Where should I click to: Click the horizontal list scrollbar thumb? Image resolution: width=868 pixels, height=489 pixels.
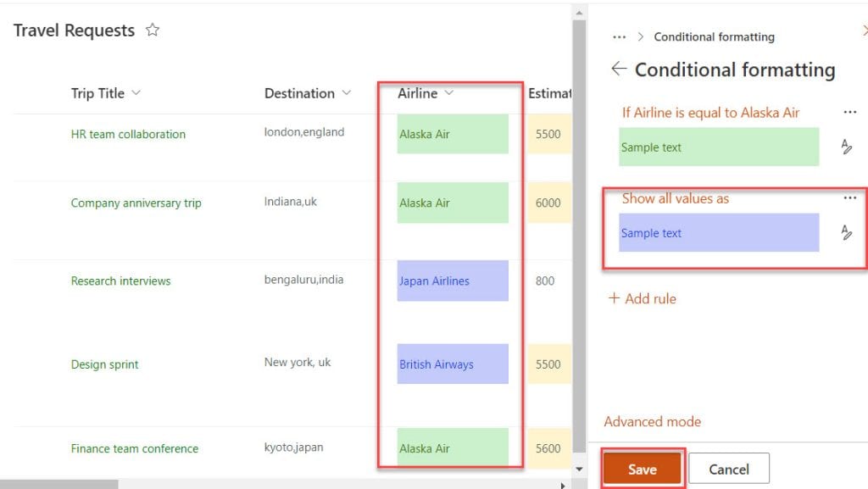point(58,485)
